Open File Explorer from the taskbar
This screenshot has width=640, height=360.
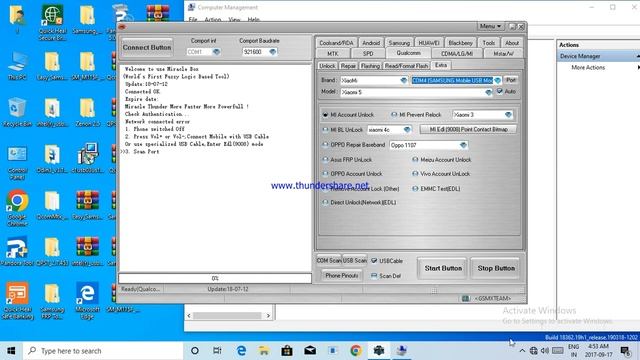(x=264, y=351)
